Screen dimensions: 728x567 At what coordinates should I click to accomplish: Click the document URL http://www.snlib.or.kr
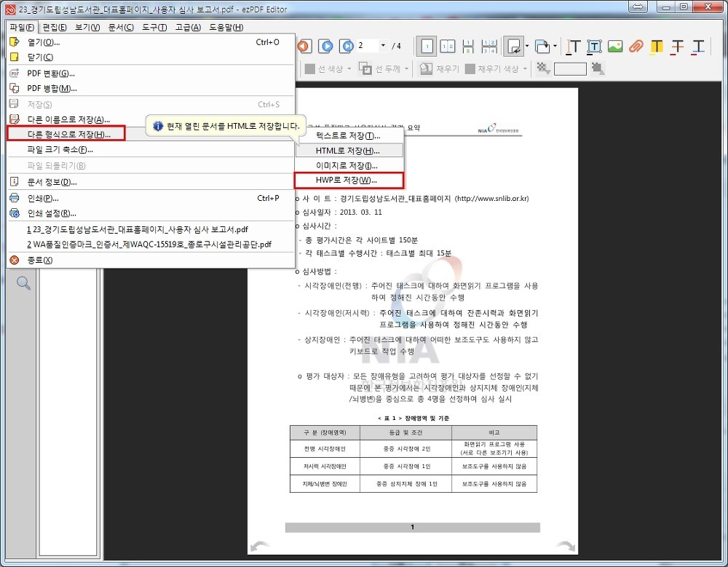tap(491, 198)
